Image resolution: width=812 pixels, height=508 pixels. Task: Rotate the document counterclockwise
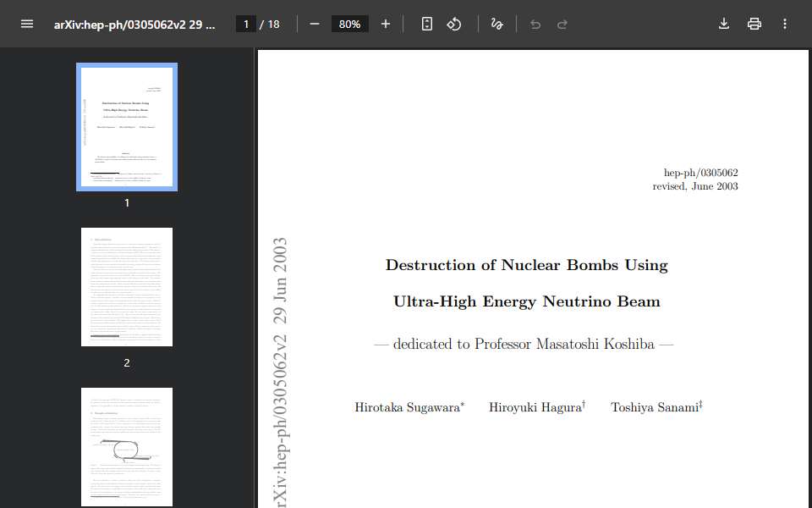454,24
